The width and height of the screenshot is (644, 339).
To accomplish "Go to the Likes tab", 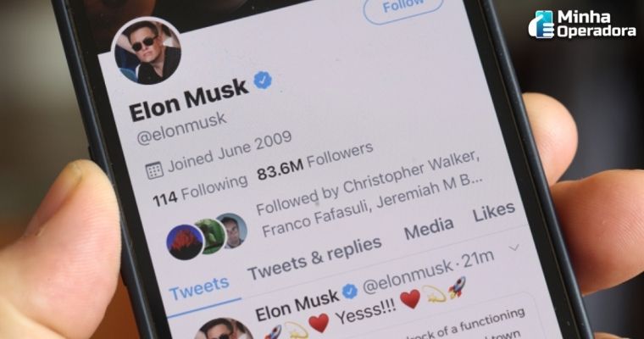I will pyautogui.click(x=494, y=212).
